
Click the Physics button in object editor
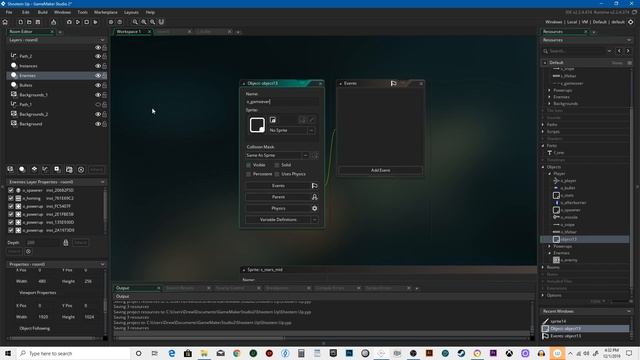pos(282,209)
